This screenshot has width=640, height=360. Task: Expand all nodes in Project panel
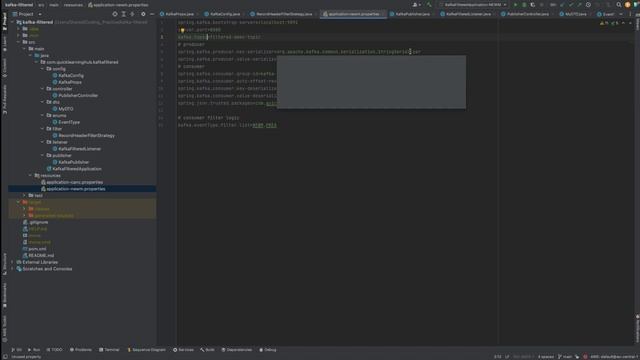coord(124,14)
